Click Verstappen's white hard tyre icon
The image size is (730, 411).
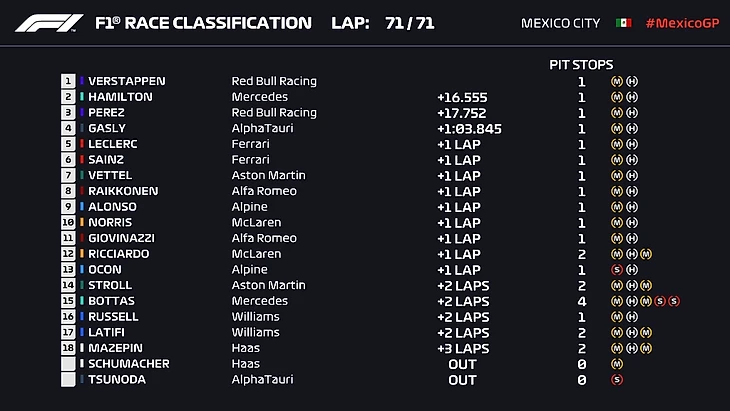pos(632,81)
